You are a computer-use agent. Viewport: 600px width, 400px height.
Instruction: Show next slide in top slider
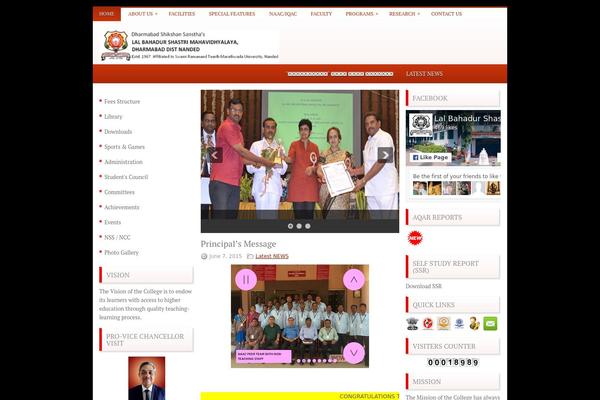(385, 155)
